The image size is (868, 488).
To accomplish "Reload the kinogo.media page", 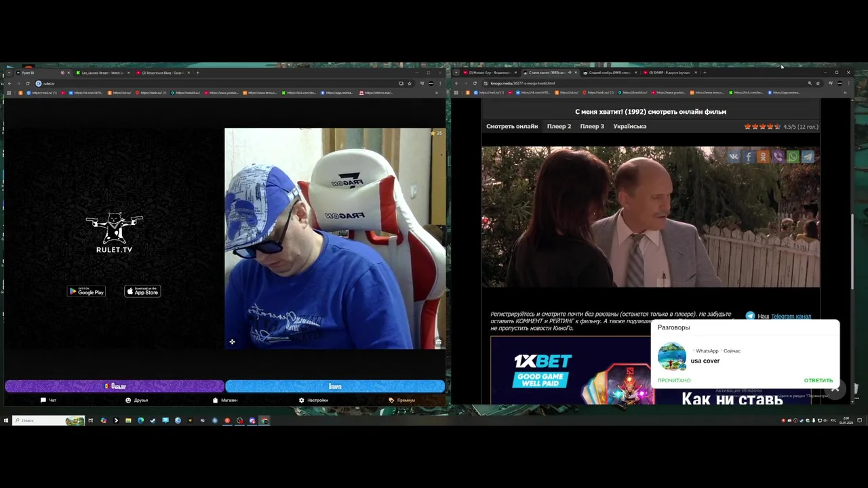I will (475, 83).
